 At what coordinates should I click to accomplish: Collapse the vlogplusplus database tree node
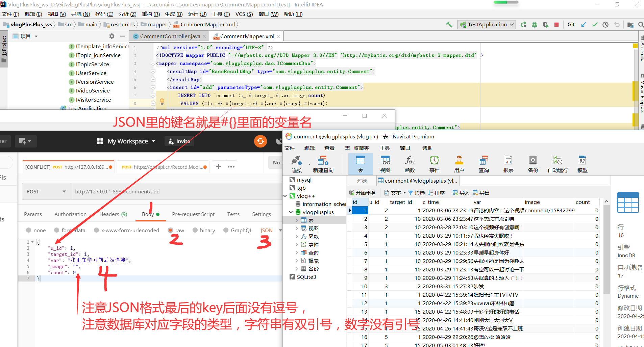(291, 212)
